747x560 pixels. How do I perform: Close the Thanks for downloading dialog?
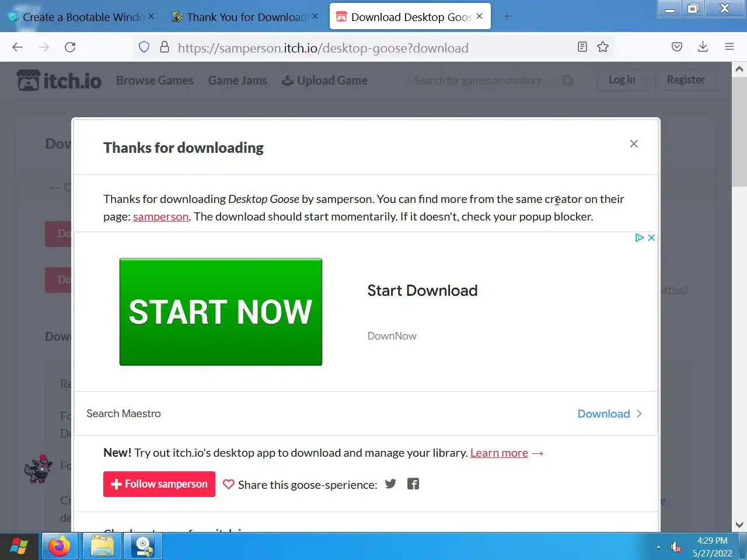click(x=634, y=143)
